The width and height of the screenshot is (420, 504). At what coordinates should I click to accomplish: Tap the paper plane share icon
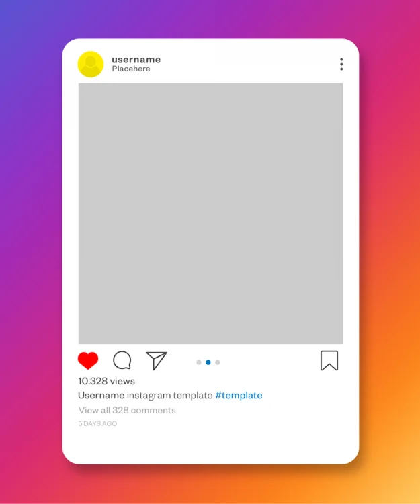(x=157, y=360)
